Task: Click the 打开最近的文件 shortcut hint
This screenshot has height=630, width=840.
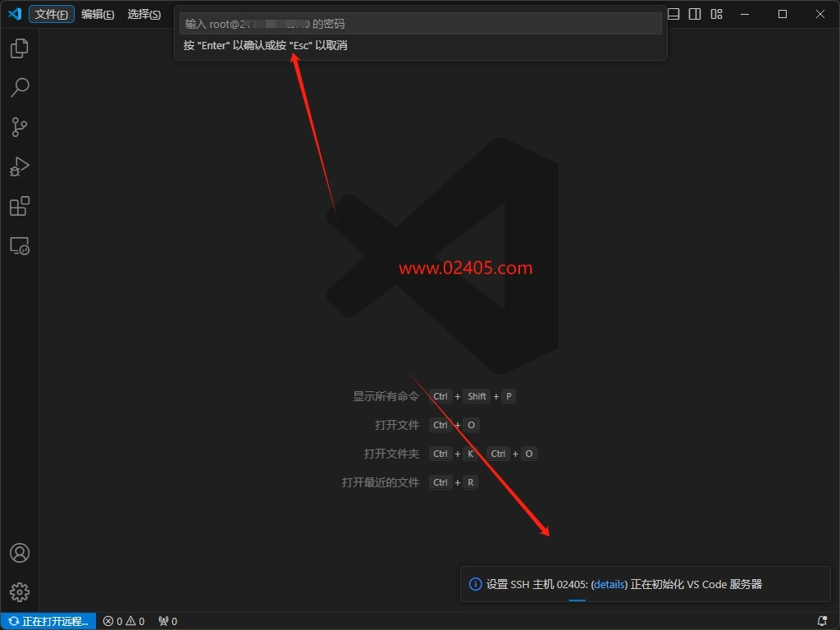Action: click(x=381, y=482)
